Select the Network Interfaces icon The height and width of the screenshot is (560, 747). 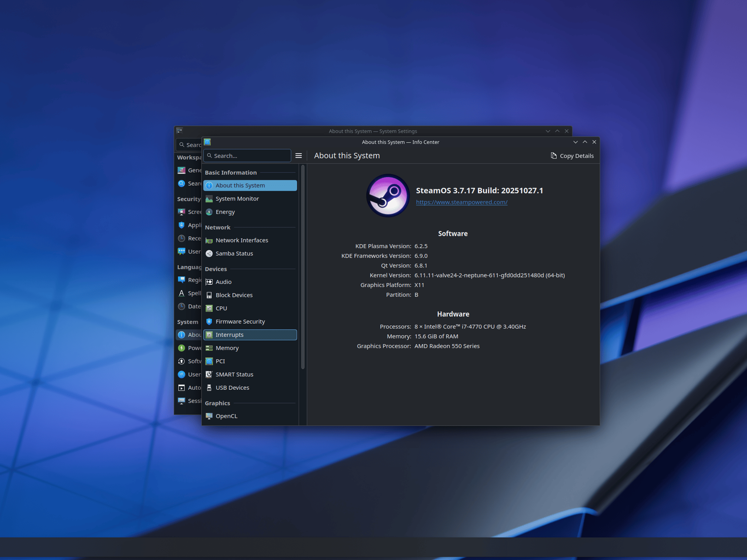coord(209,240)
